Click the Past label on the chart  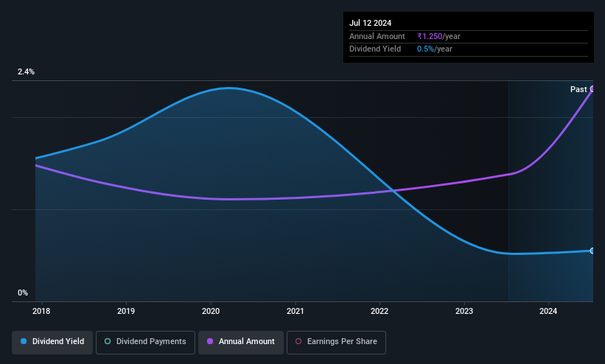[x=578, y=90]
